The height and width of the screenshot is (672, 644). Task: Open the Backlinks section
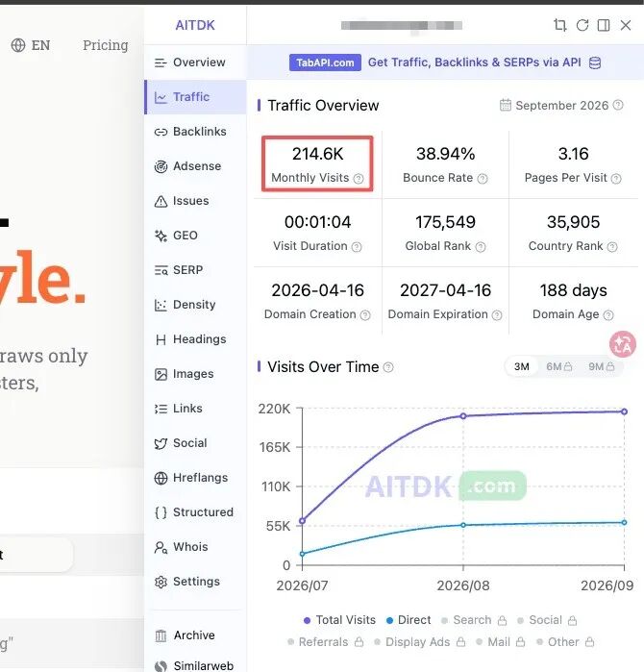(195, 132)
